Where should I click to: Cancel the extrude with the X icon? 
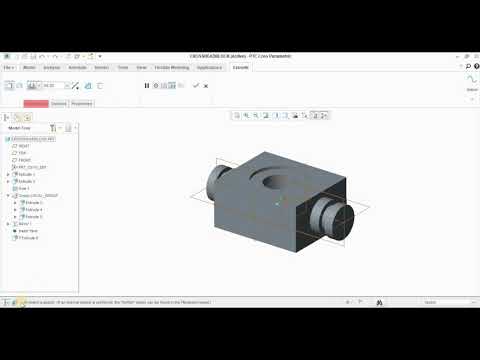click(206, 86)
